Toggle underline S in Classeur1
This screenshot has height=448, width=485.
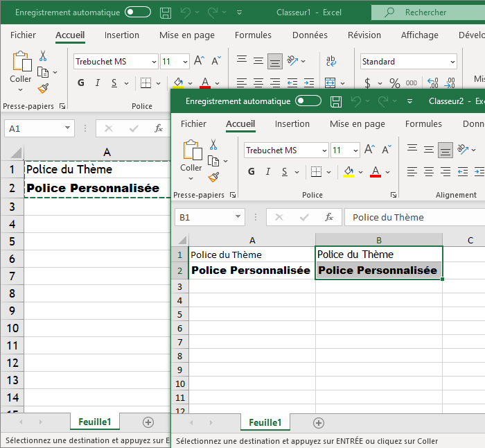pyautogui.click(x=114, y=83)
